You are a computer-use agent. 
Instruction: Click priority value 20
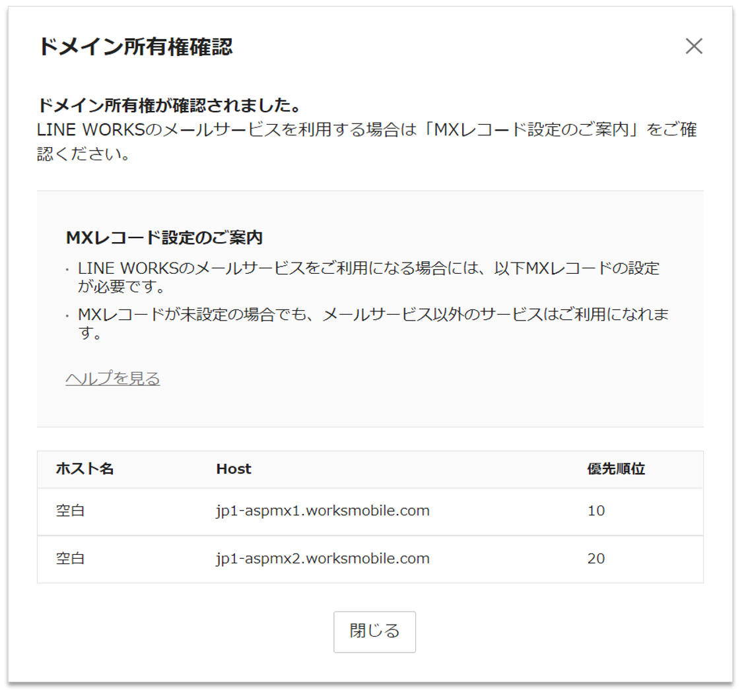click(596, 558)
